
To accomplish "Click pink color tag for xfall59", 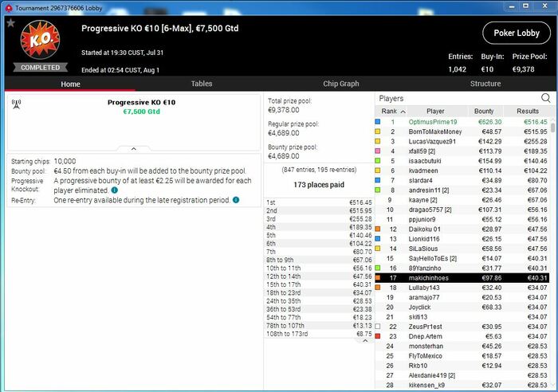I will pyautogui.click(x=378, y=151).
